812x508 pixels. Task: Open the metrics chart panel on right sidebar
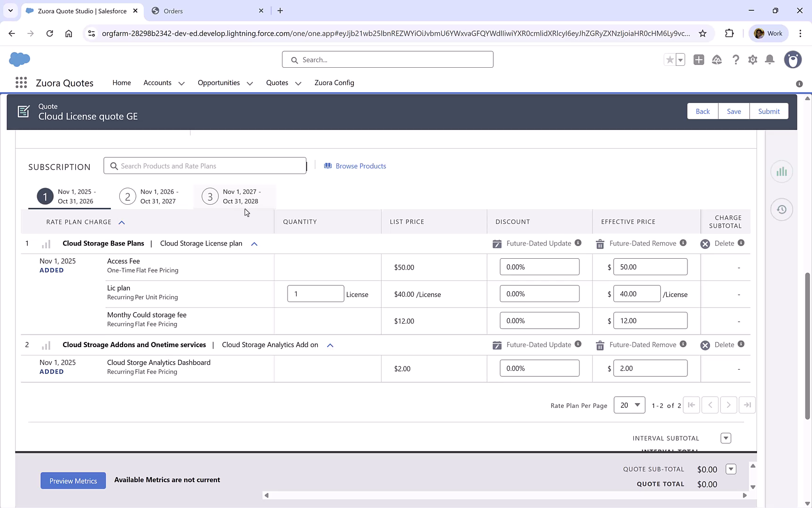tap(781, 171)
